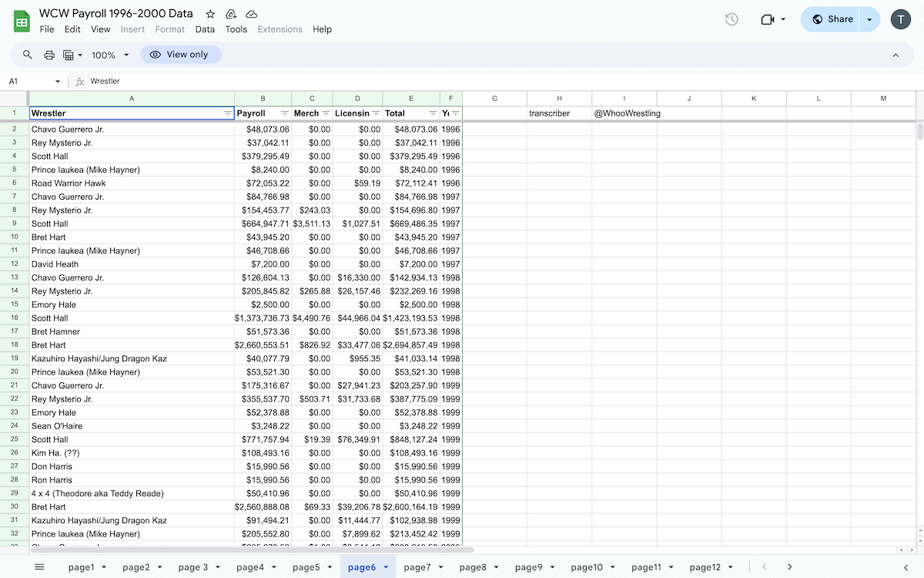The image size is (924, 578).
Task: Click the Share button
Action: point(832,19)
